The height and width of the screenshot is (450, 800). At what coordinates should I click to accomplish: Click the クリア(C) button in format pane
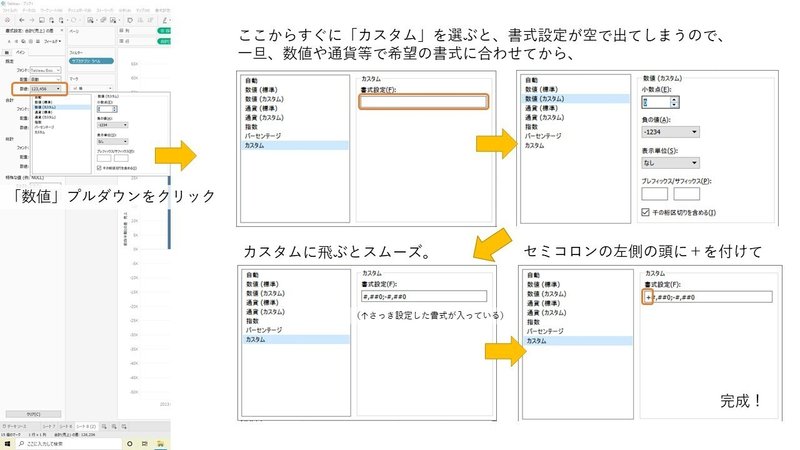pyautogui.click(x=33, y=414)
